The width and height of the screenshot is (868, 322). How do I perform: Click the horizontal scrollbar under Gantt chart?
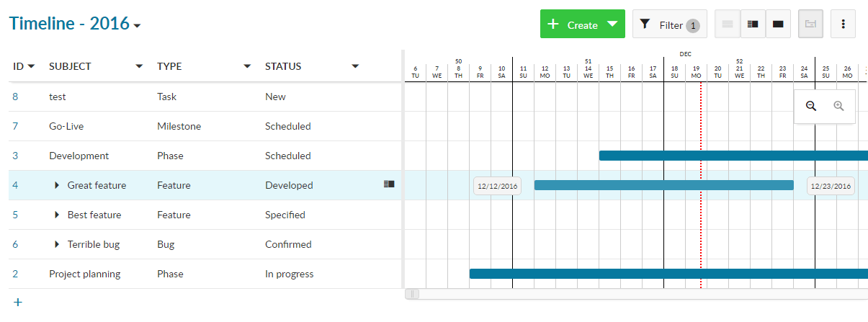click(634, 294)
